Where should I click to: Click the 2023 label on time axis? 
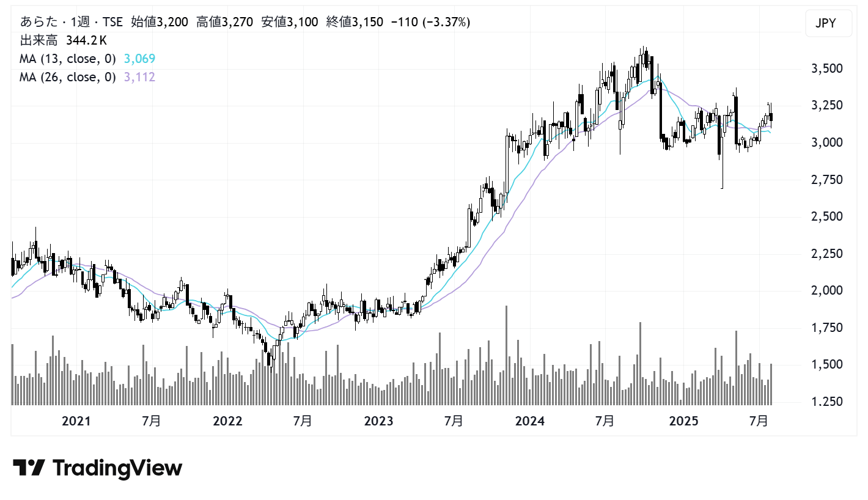[378, 421]
